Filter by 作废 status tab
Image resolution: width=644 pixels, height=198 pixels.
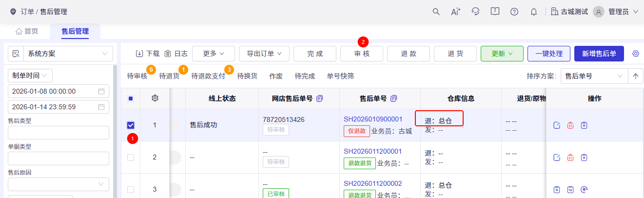click(x=276, y=76)
